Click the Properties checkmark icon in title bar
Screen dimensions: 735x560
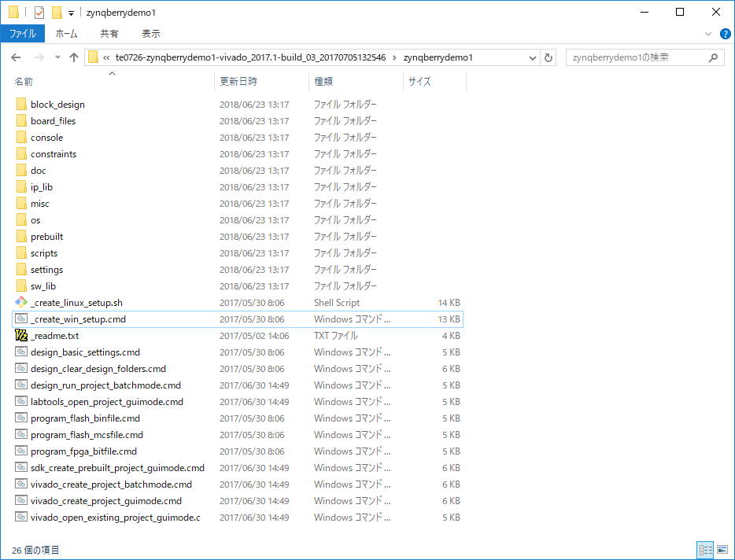[39, 13]
